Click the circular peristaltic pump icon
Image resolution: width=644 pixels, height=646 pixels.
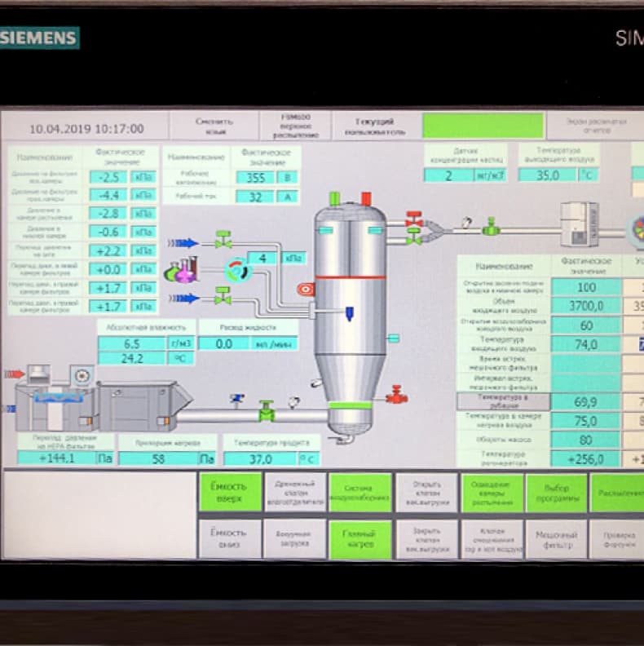[x=237, y=271]
